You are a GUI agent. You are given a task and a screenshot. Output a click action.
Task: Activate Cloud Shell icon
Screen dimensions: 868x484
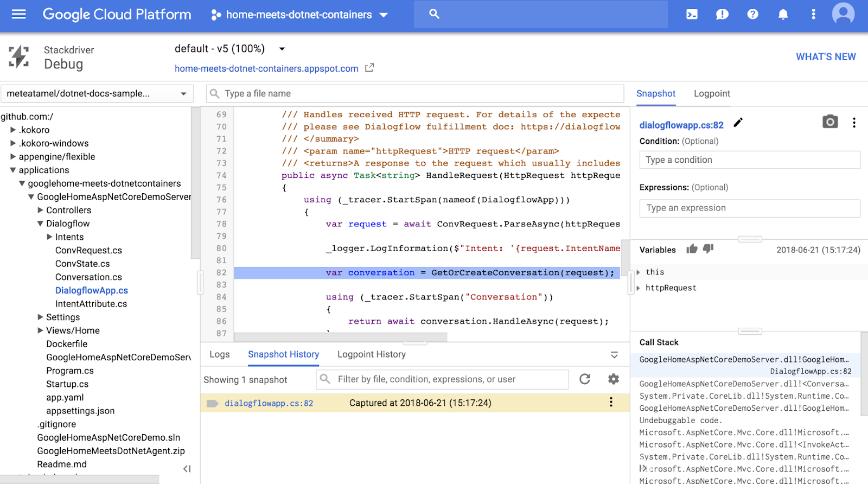(x=692, y=15)
